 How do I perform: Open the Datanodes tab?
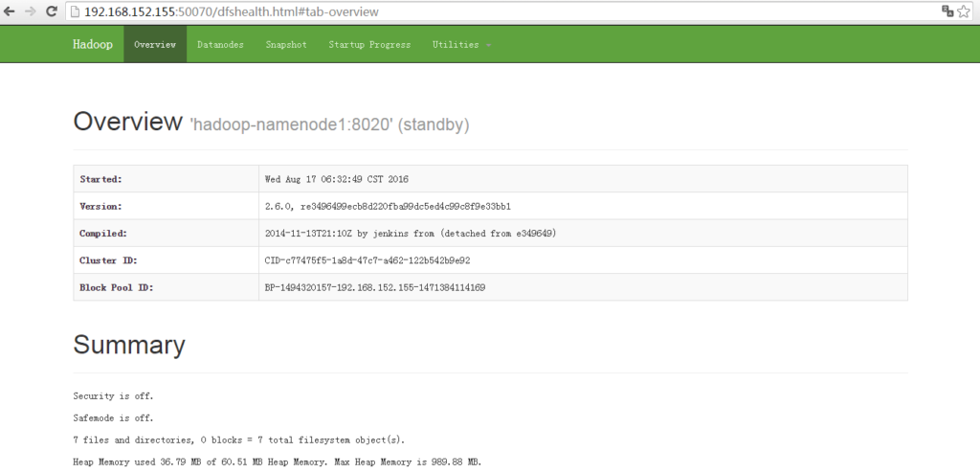pos(220,44)
